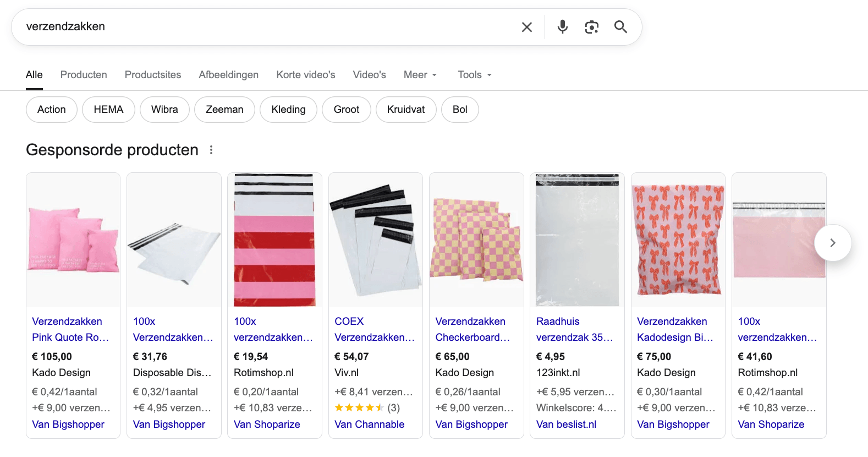The image size is (868, 457).
Task: Open Verzendzakken Kadodesign Bi… product link
Action: [x=675, y=329]
